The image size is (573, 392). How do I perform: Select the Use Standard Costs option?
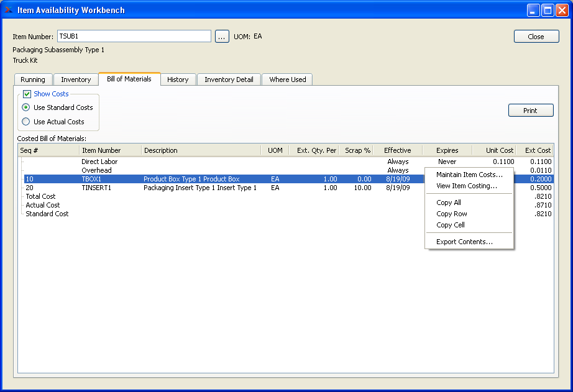pyautogui.click(x=26, y=107)
